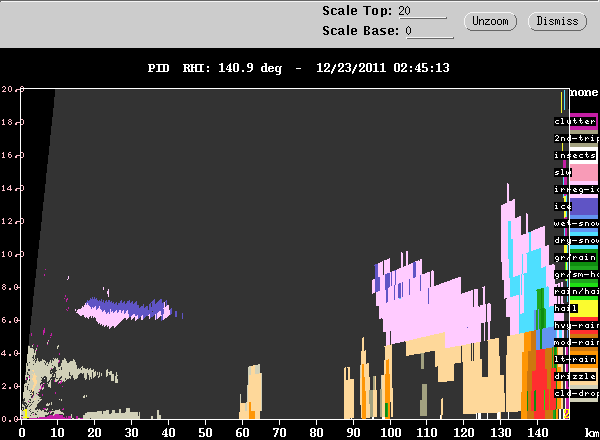Click the '50' range axis tick label
Viewport: 600px width, 440px height.
pos(205,433)
